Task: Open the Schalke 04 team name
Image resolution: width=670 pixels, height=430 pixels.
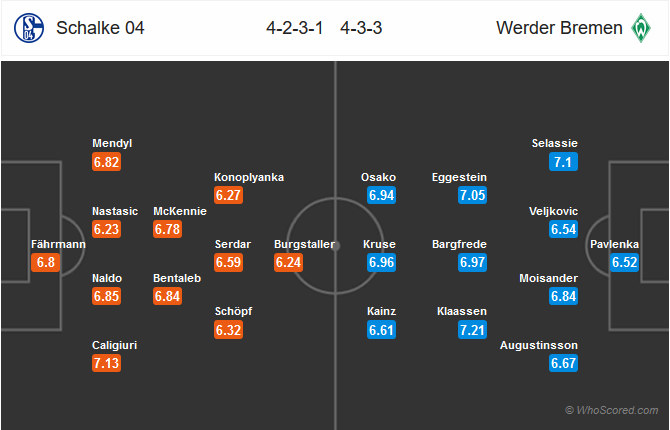Action: click(100, 28)
